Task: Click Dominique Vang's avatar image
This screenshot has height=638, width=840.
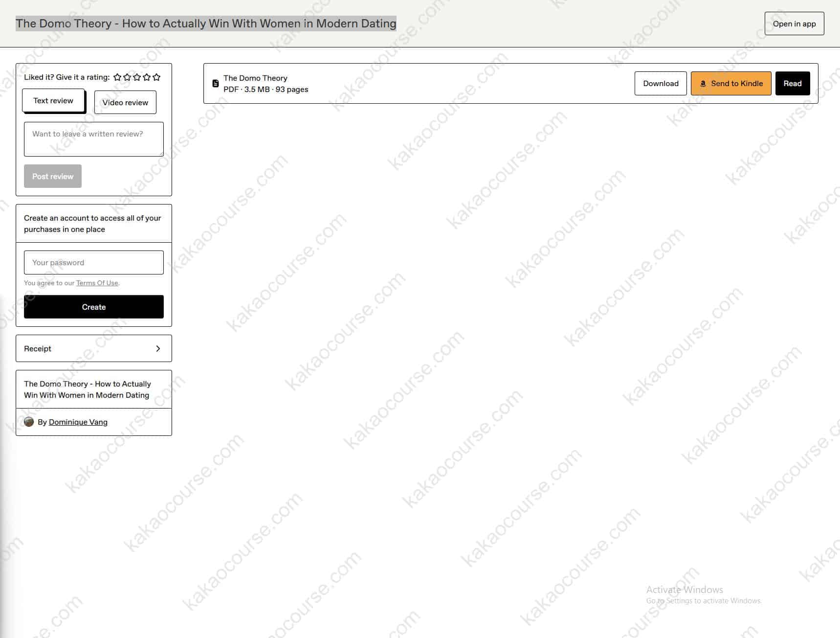Action: click(x=29, y=422)
